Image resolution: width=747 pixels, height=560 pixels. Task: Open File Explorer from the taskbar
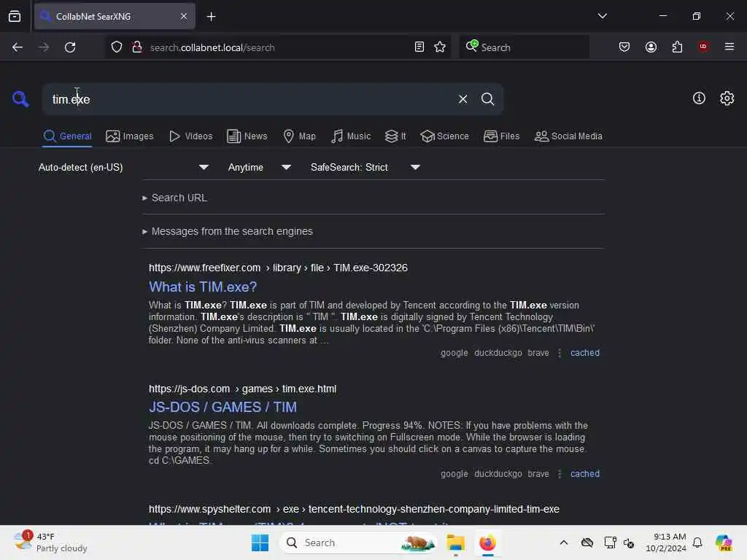tap(455, 542)
